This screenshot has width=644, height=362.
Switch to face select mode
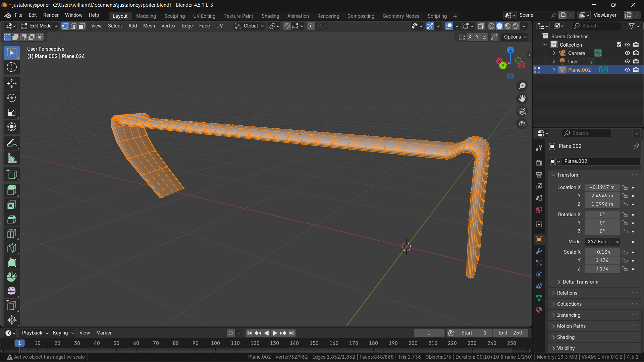82,26
